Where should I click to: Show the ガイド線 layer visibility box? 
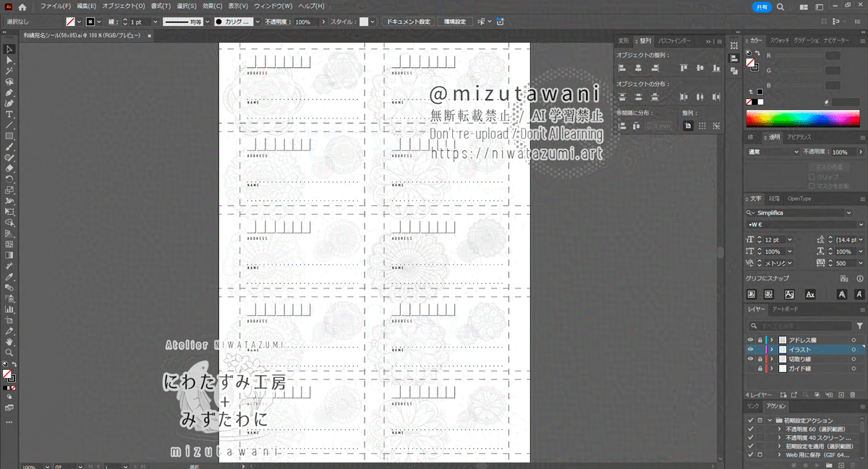click(750, 369)
